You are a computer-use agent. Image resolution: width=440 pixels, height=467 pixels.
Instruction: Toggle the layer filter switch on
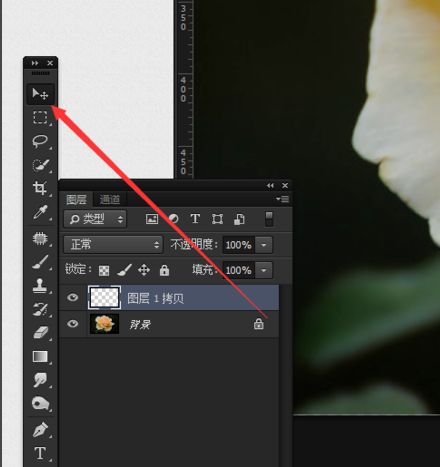coord(269,219)
